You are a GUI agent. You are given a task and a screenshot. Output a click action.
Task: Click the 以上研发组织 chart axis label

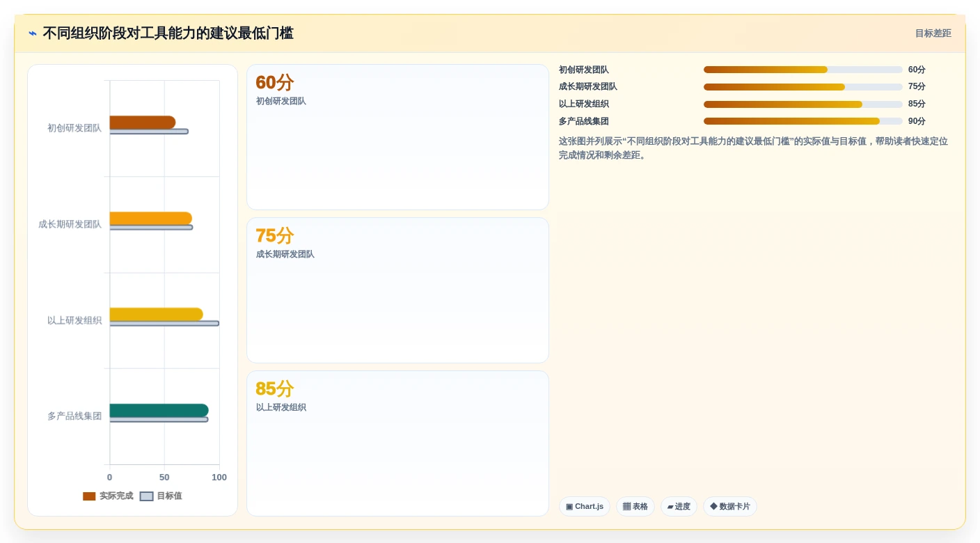point(74,320)
